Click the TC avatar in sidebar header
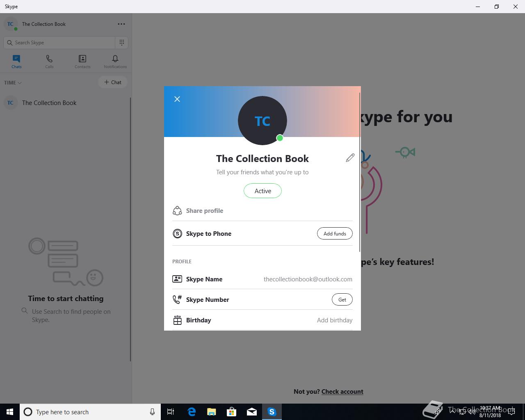Viewport: 525px width, 420px height. pyautogui.click(x=11, y=24)
